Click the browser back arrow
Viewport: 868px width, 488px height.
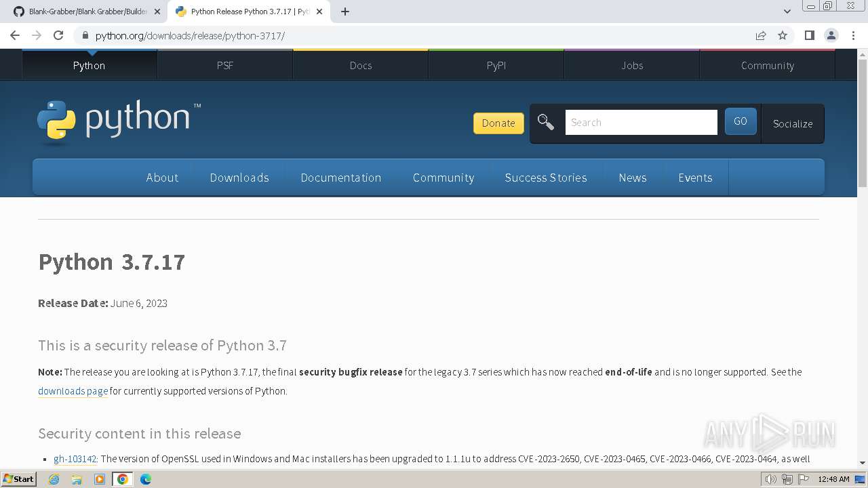point(15,35)
